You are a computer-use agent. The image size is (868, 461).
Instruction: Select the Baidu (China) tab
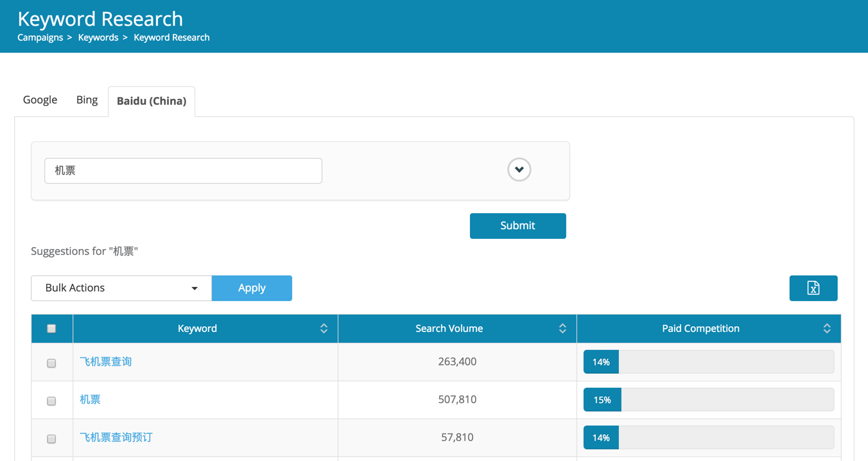(152, 101)
